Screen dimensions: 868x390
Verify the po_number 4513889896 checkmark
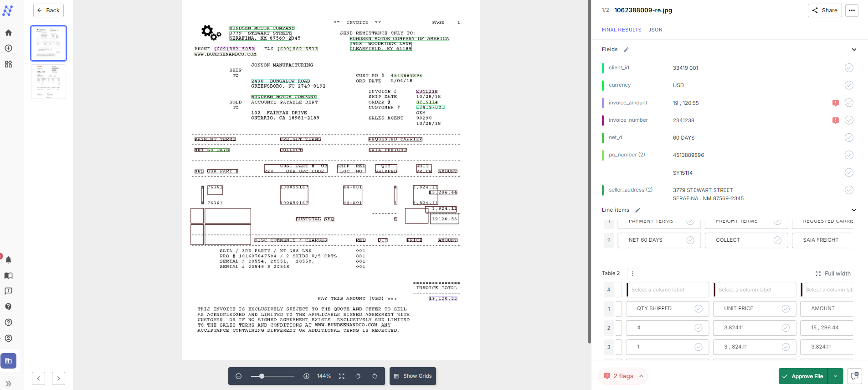click(849, 155)
